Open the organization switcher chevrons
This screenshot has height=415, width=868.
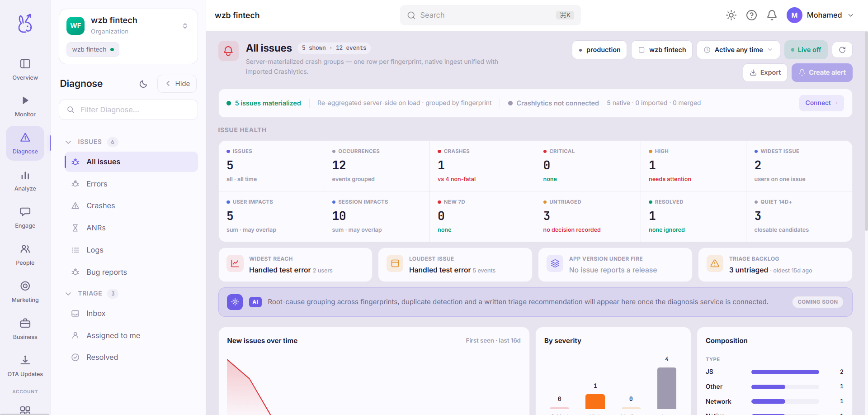coord(185,26)
